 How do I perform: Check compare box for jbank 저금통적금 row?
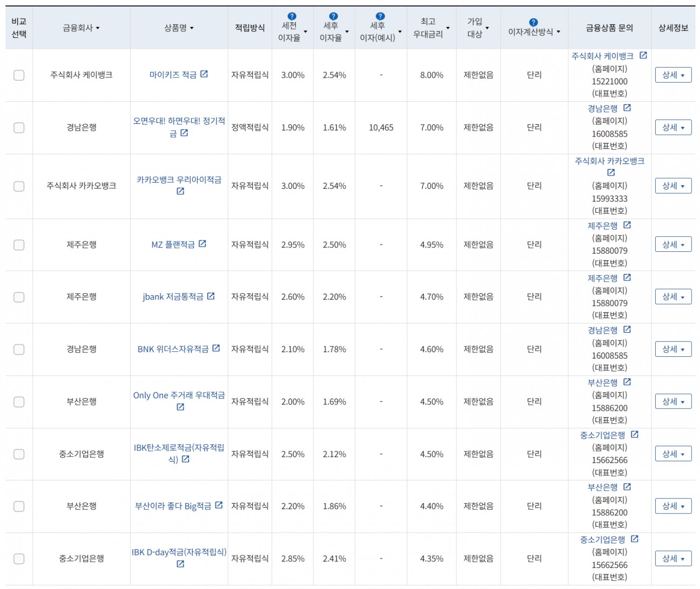point(19,297)
